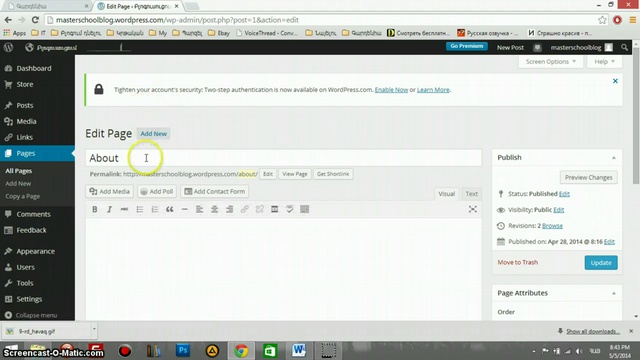Apply strikethrough formatting
640x360 pixels.
pyautogui.click(x=124, y=209)
